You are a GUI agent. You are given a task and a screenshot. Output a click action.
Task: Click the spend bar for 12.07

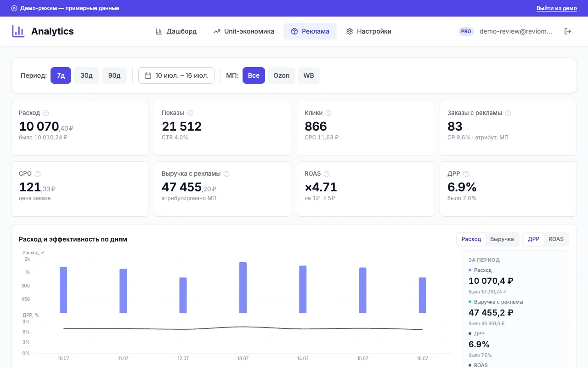(x=183, y=295)
